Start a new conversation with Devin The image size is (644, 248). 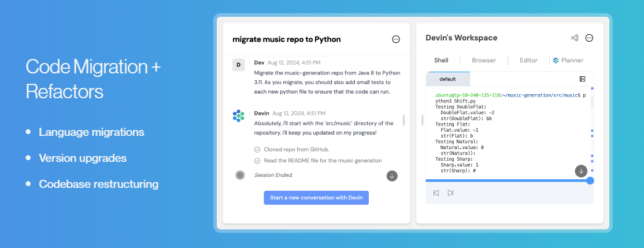click(x=316, y=198)
